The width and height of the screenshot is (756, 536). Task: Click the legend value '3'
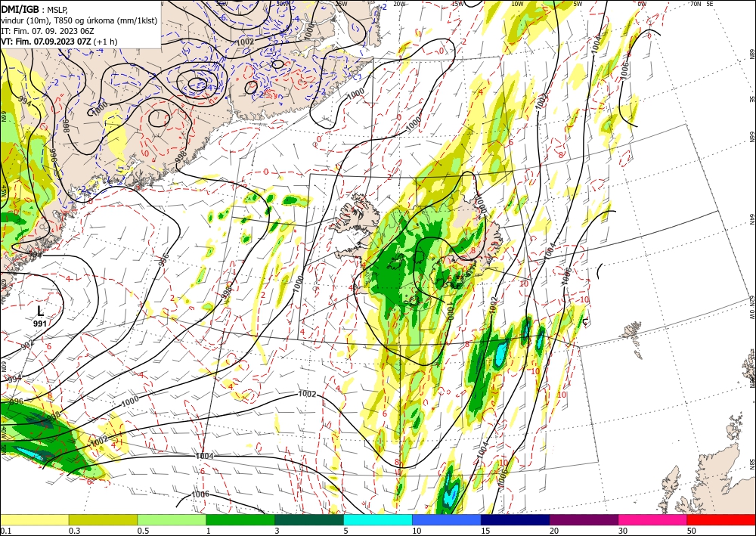point(277,531)
